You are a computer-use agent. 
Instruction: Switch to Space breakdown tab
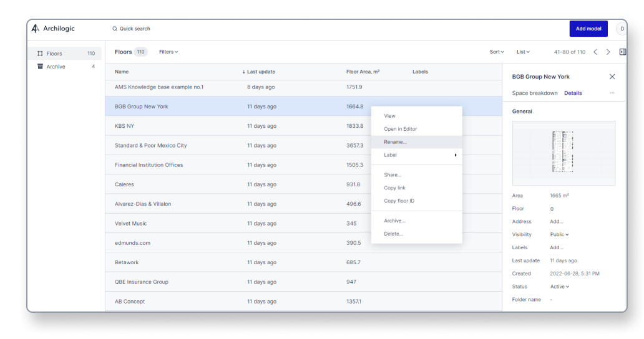click(534, 93)
